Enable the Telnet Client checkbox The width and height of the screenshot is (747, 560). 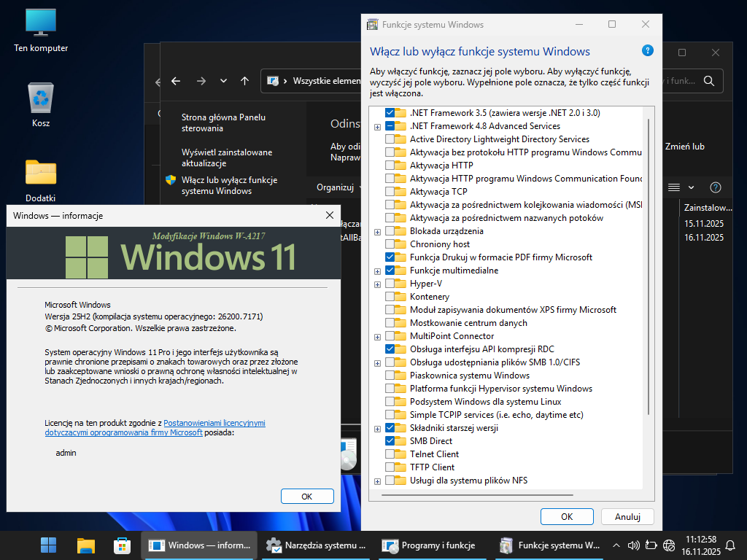pyautogui.click(x=390, y=454)
